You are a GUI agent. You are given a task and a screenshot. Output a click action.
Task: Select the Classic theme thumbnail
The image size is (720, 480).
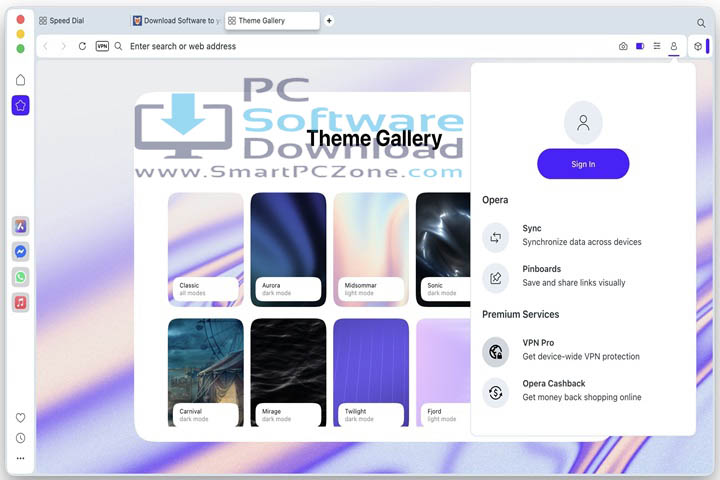(x=206, y=249)
